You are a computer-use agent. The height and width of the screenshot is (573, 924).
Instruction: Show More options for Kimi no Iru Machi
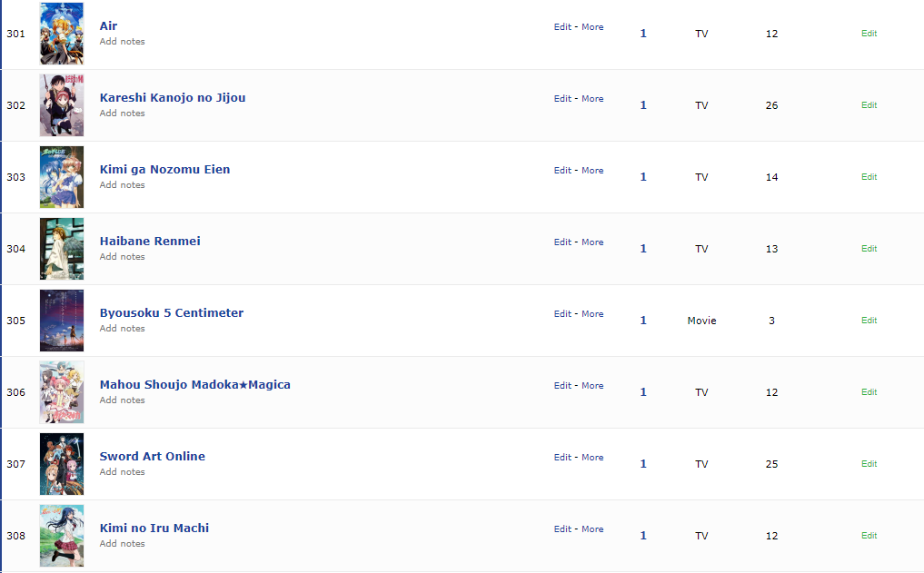(592, 529)
